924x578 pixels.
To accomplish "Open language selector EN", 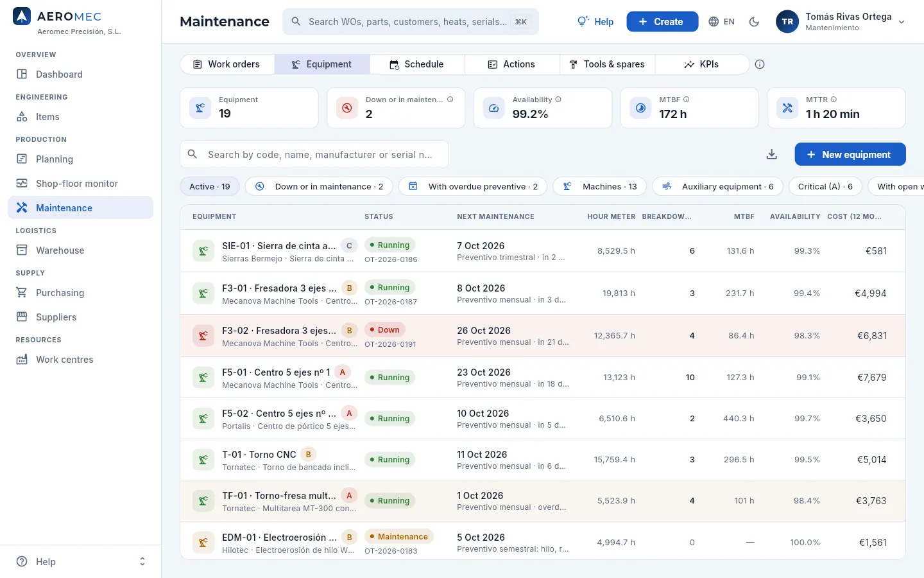I will pos(722,22).
